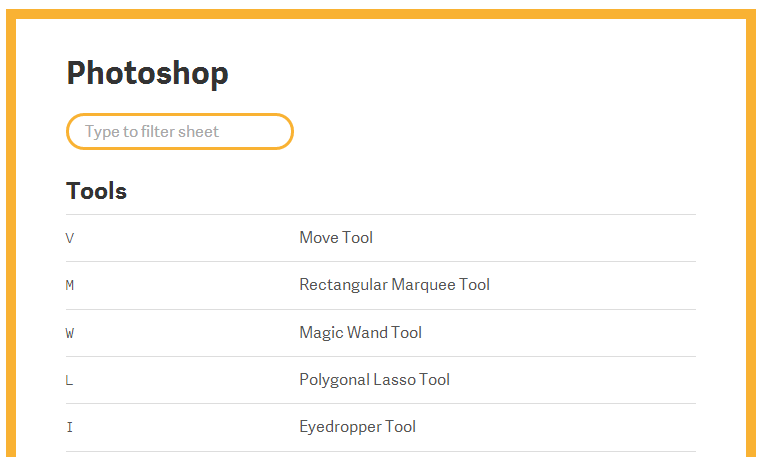Click the I shortcut key
This screenshot has height=457, width=762.
[69, 427]
